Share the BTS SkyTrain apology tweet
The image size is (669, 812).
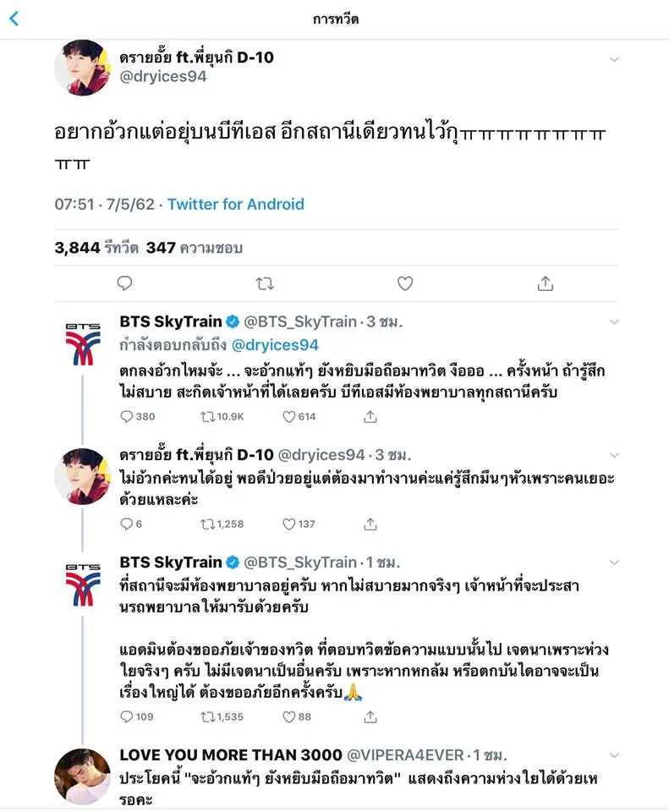click(370, 716)
